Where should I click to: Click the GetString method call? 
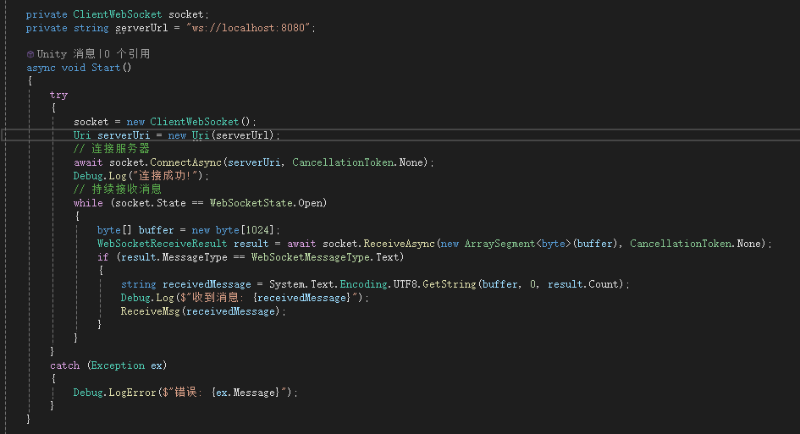coord(449,284)
